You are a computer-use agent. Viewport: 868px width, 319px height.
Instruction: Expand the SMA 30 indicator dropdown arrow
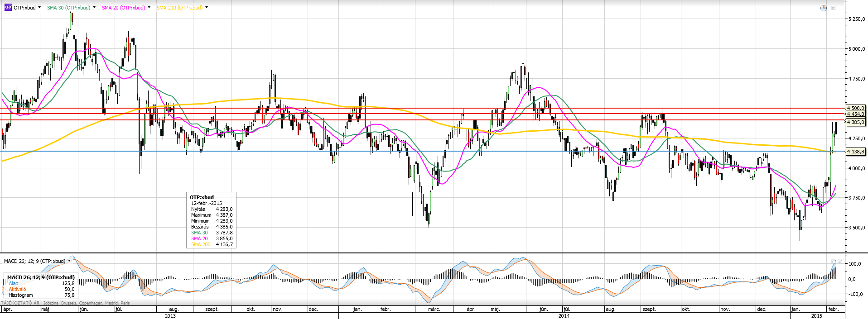94,8
